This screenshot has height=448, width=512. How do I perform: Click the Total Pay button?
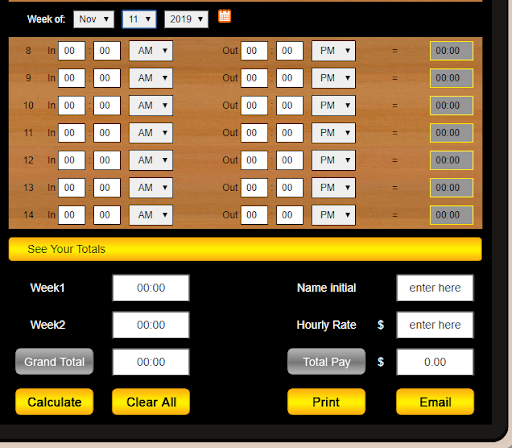pos(326,362)
